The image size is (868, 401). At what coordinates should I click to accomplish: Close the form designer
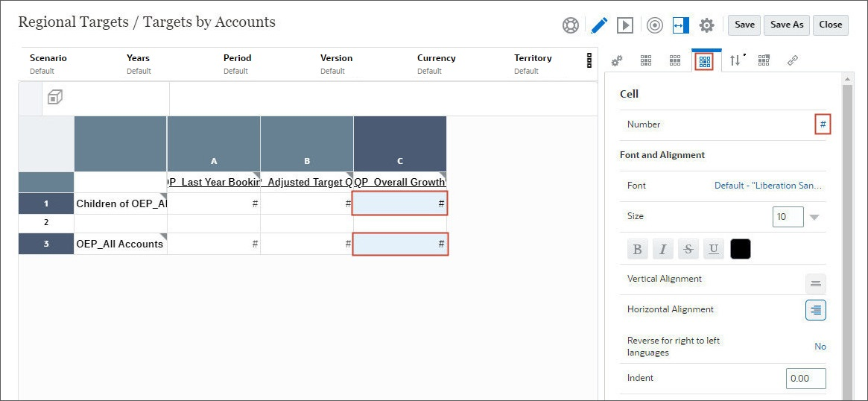830,25
